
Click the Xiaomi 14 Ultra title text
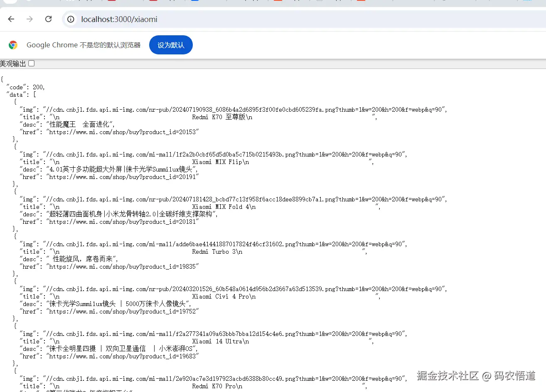[x=217, y=341]
